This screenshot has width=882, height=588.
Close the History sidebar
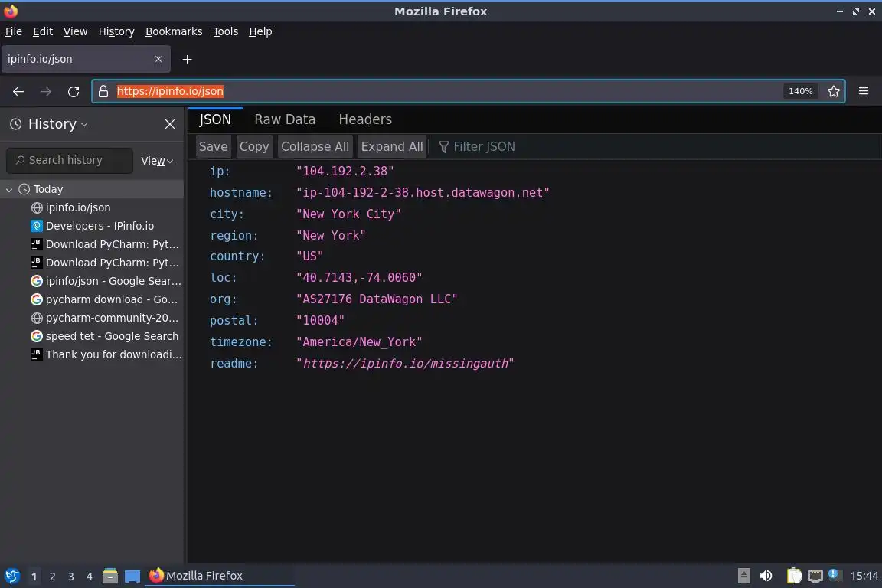point(170,124)
